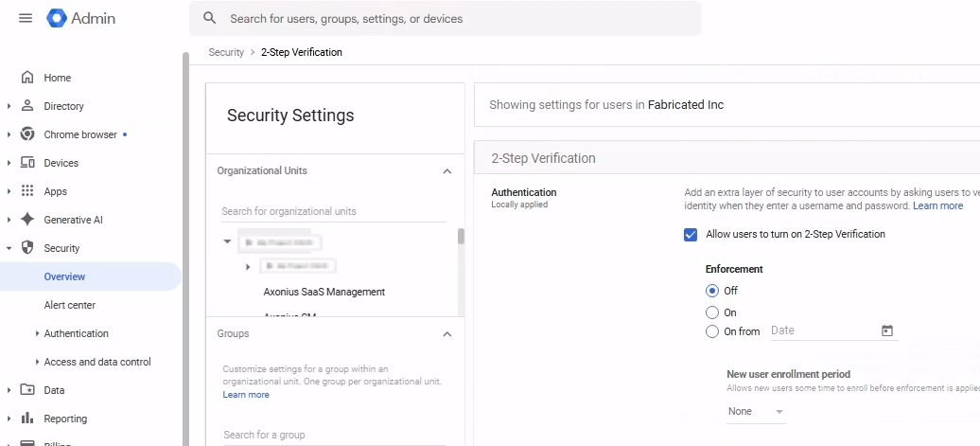Click the Search for a group field

(x=334, y=435)
